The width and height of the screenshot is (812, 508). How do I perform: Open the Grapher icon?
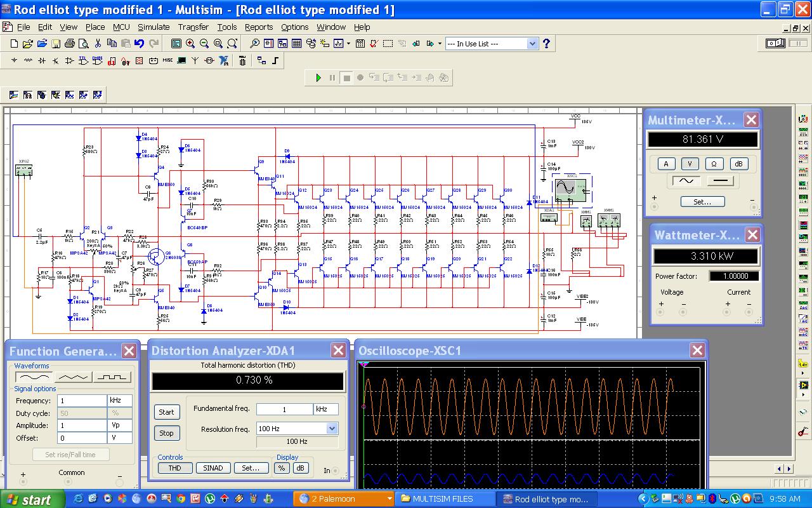click(338, 44)
